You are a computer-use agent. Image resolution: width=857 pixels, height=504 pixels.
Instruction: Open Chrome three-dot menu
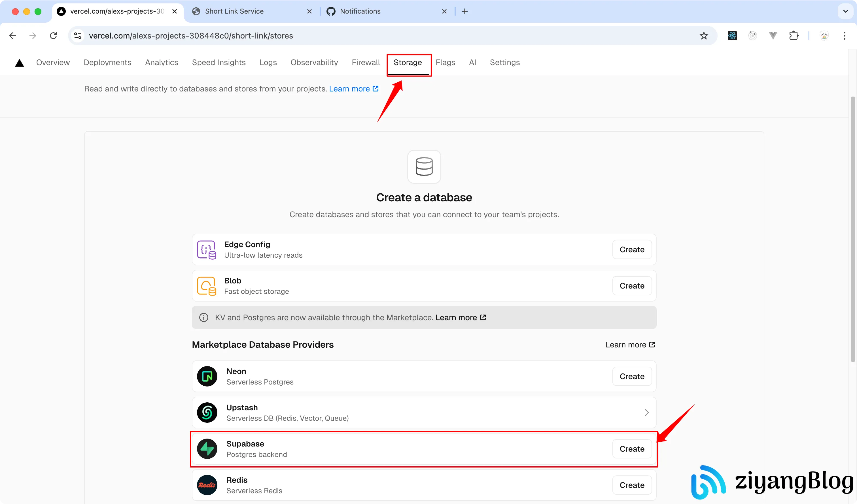(845, 36)
